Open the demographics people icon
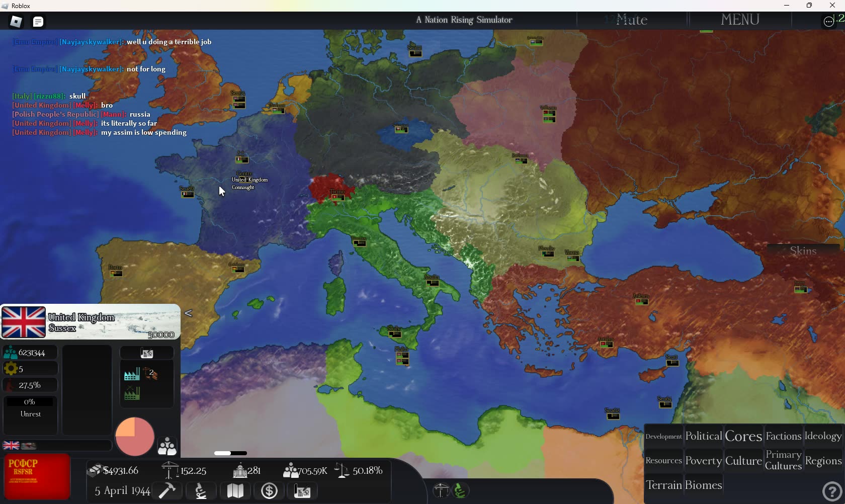Image resolution: width=845 pixels, height=504 pixels. [x=166, y=446]
